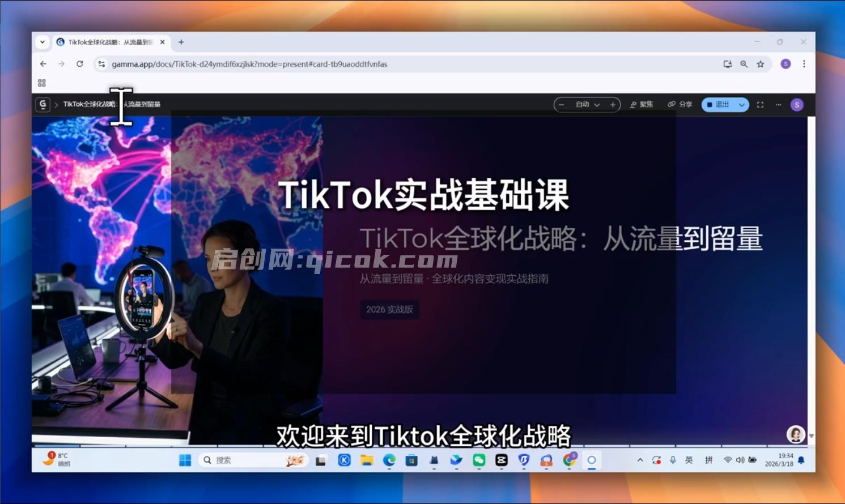Open the purple S account avatar in Gamma bar
This screenshot has height=504, width=845.
797,105
